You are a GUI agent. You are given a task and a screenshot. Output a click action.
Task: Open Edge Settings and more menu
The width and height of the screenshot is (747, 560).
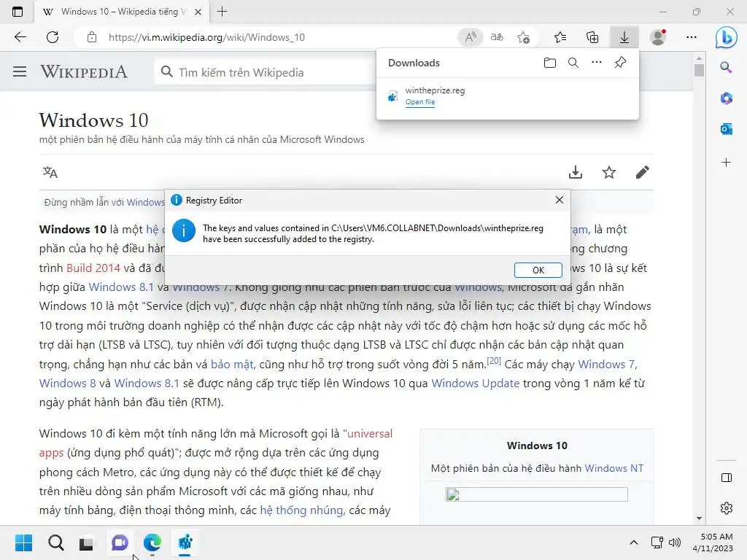coord(692,37)
